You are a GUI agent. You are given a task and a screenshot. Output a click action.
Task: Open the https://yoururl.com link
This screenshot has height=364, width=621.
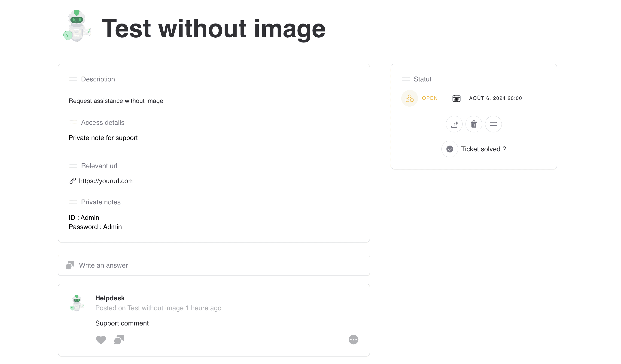coord(106,181)
